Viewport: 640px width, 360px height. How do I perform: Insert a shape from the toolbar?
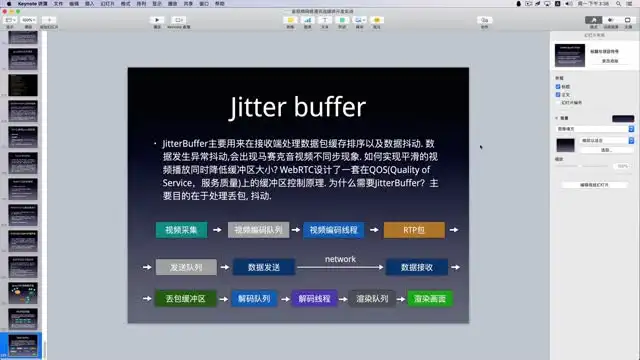342,20
